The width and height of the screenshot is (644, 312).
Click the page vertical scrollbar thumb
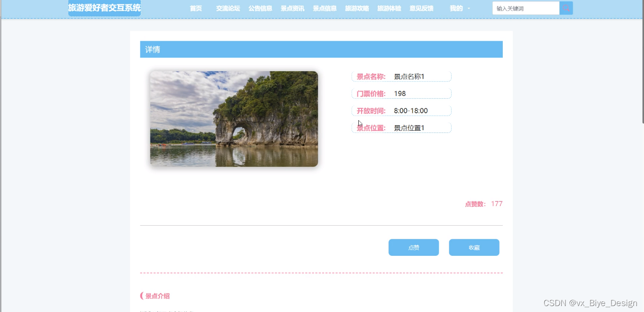[x=642, y=62]
